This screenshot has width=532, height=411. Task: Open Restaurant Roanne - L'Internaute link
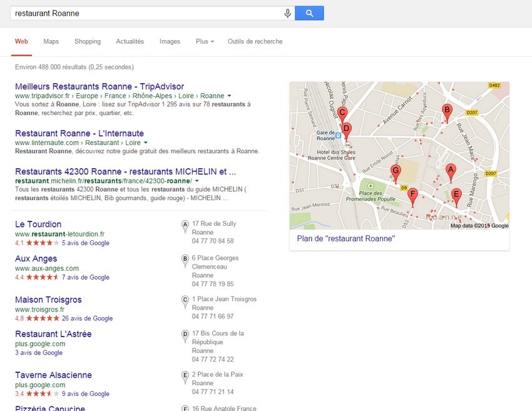(x=79, y=133)
